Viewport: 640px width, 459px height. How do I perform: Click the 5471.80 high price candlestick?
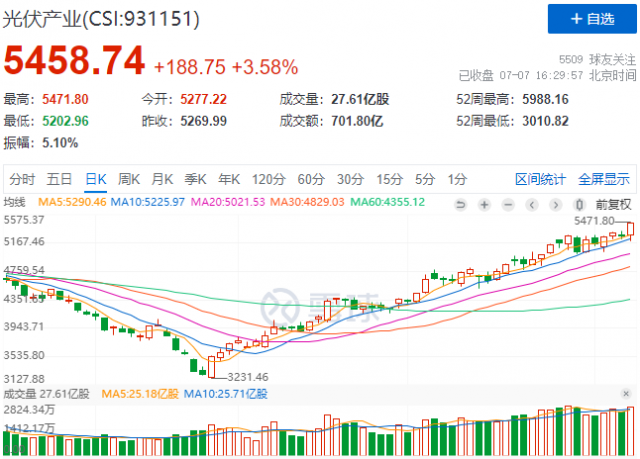[x=631, y=228]
